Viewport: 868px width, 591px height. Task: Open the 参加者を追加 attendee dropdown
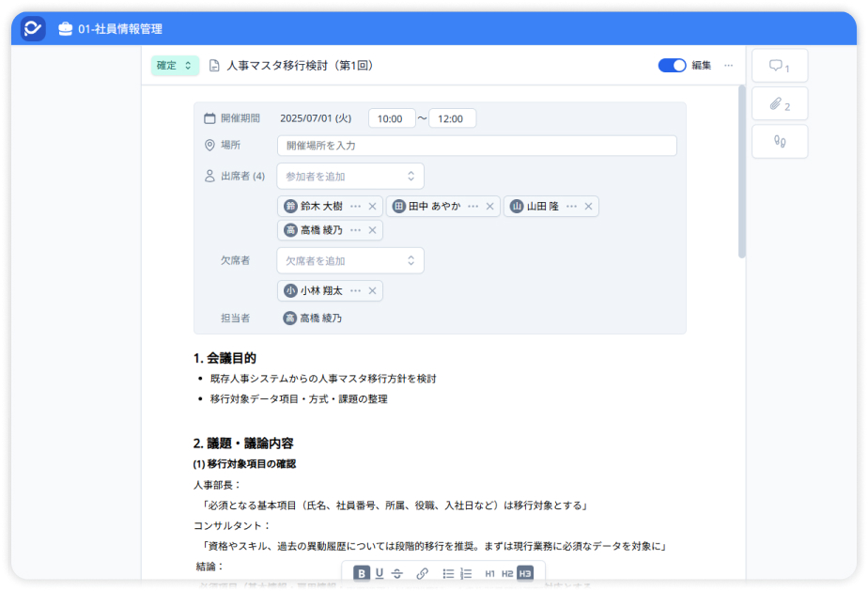349,176
